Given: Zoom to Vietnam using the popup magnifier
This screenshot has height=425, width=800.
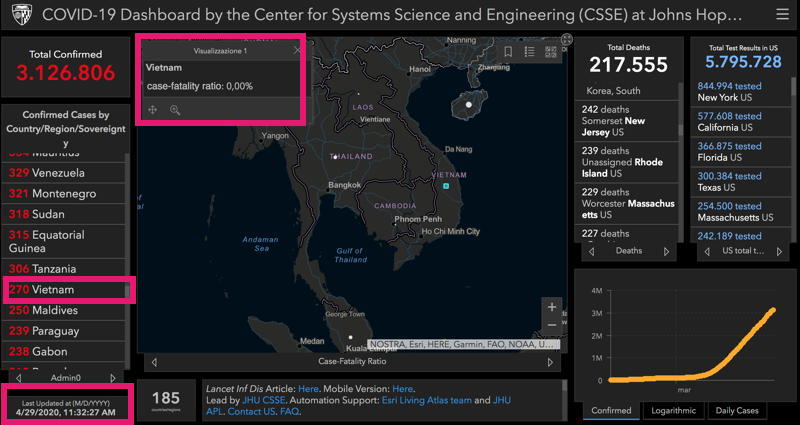Looking at the screenshot, I should (175, 110).
